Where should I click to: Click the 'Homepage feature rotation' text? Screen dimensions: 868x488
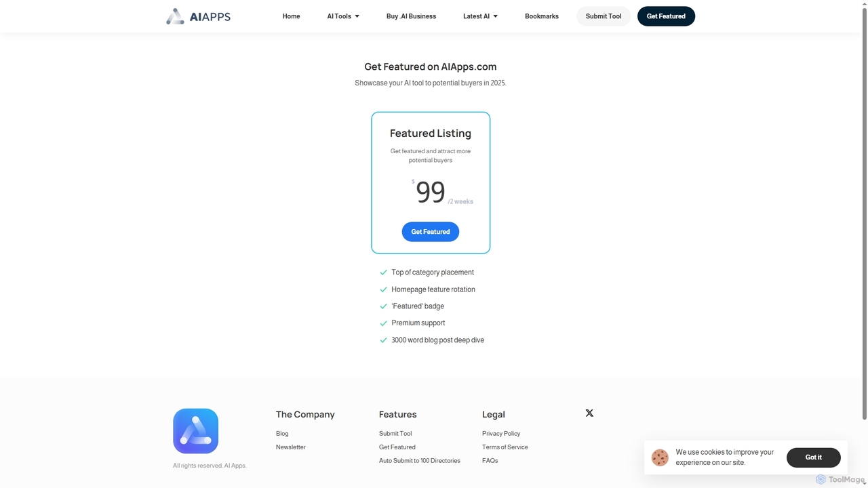tap(433, 289)
